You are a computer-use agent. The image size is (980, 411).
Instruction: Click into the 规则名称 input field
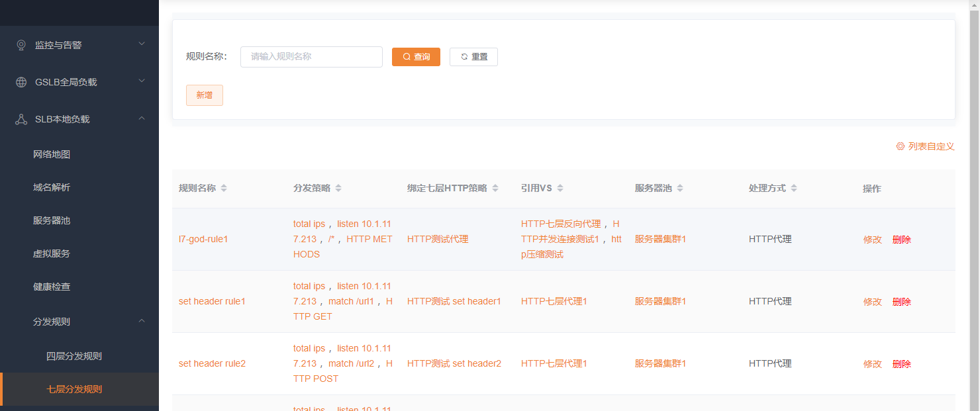point(311,57)
